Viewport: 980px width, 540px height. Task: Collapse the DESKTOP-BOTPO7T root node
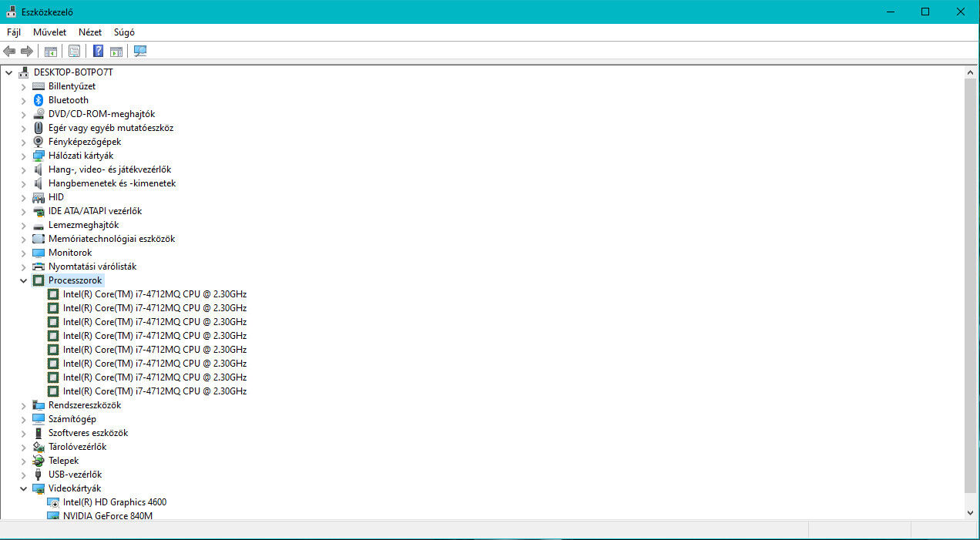(x=9, y=72)
